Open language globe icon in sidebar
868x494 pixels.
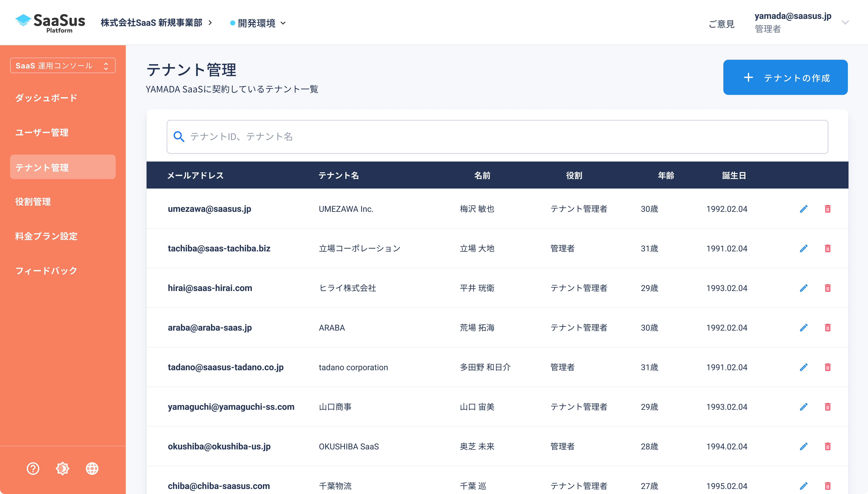[x=92, y=469]
